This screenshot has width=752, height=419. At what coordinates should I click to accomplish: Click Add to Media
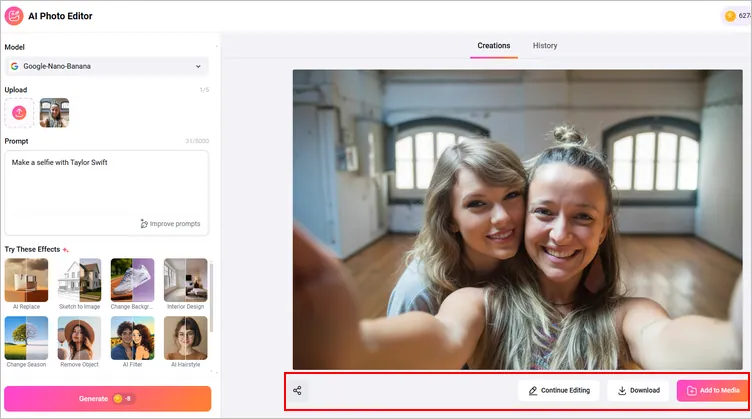(713, 390)
